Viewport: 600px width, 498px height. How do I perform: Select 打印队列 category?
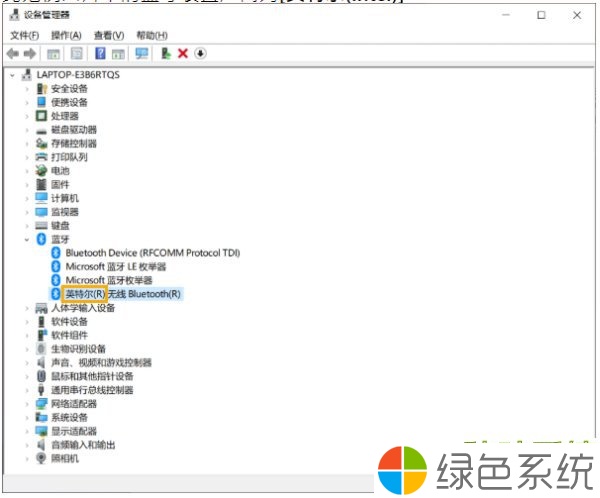click(x=69, y=157)
